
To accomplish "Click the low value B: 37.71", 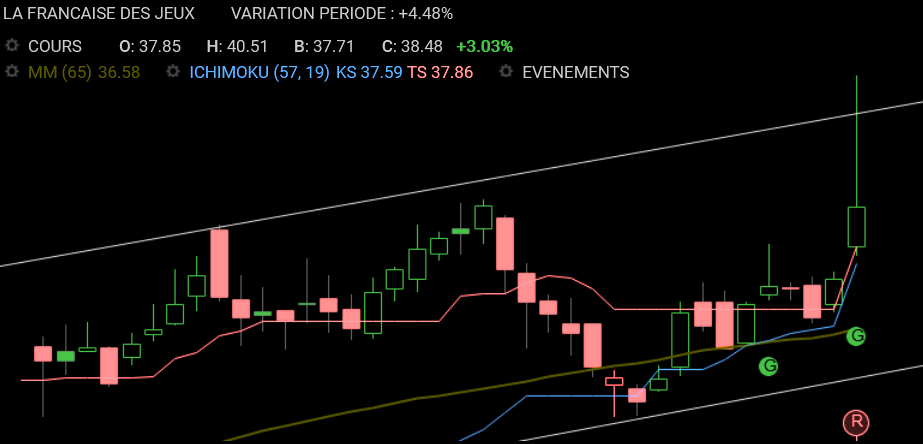I will (324, 46).
